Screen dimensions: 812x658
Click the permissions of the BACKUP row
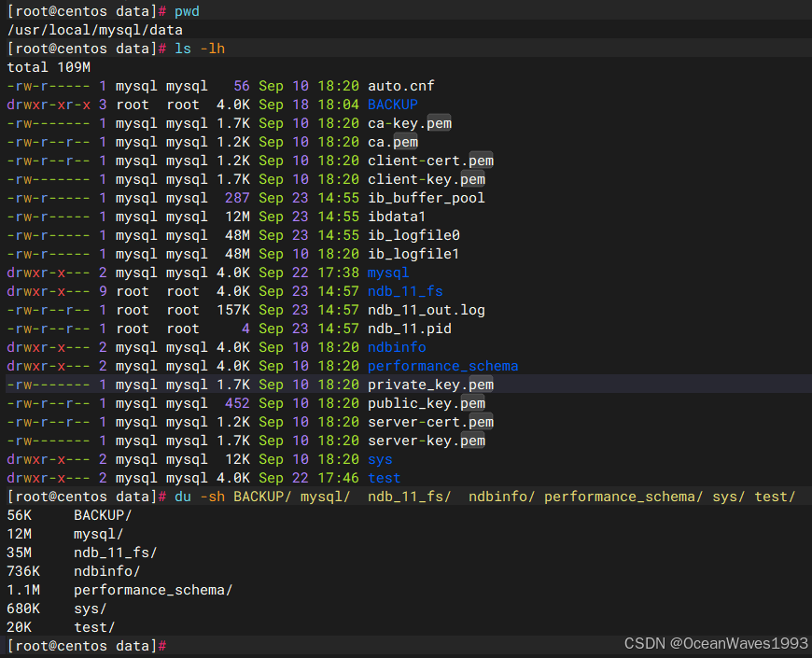coord(49,105)
